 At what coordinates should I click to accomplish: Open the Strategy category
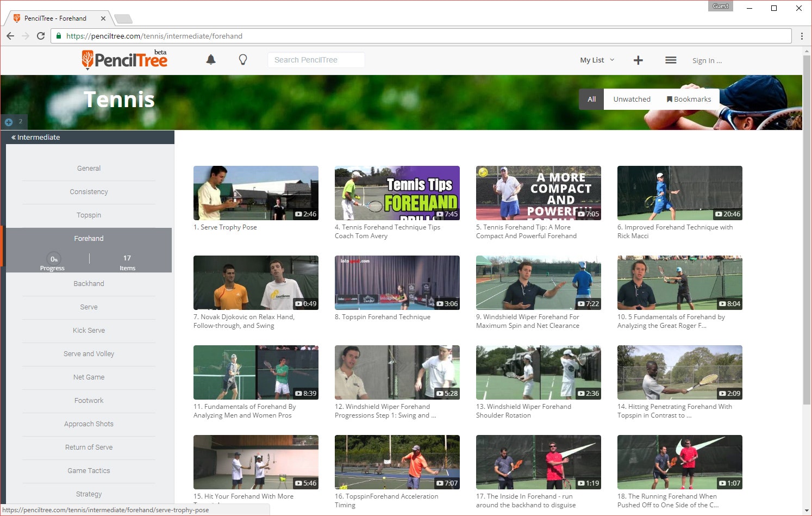pos(89,494)
